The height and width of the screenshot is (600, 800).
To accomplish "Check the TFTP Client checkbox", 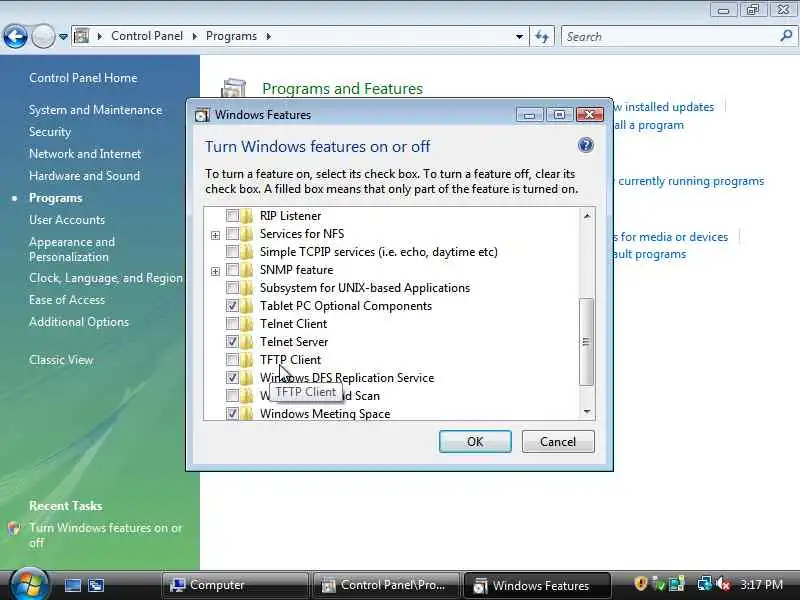I will point(232,360).
